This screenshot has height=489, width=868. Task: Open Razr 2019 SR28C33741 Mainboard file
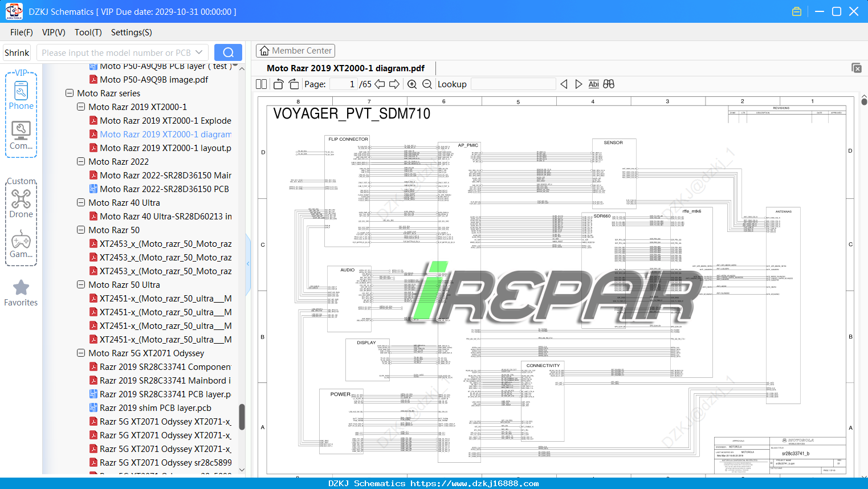tap(160, 380)
